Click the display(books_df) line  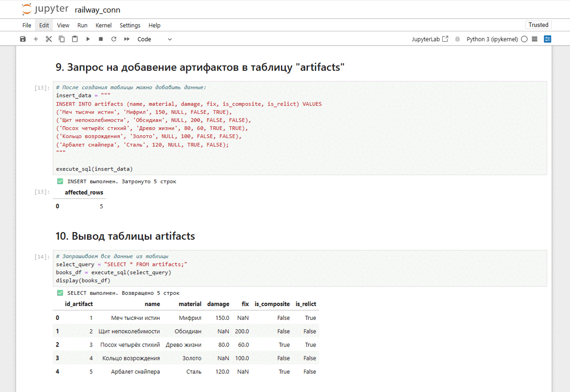(x=83, y=280)
